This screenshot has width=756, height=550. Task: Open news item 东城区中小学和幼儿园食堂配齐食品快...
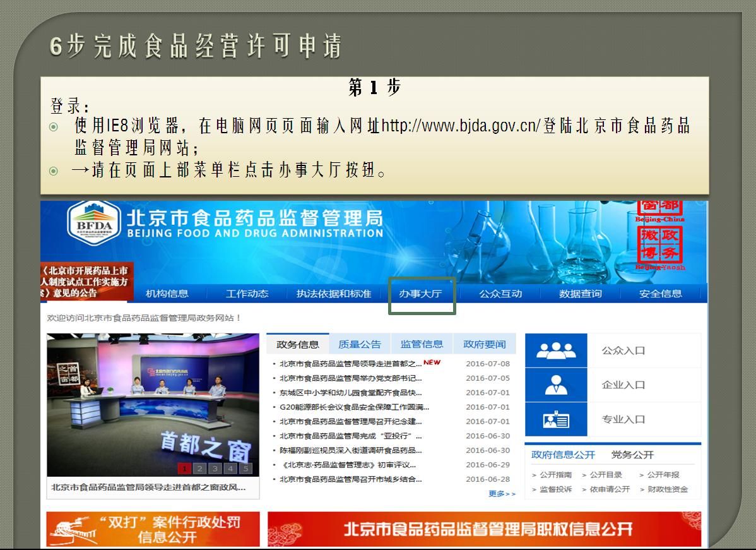(350, 392)
